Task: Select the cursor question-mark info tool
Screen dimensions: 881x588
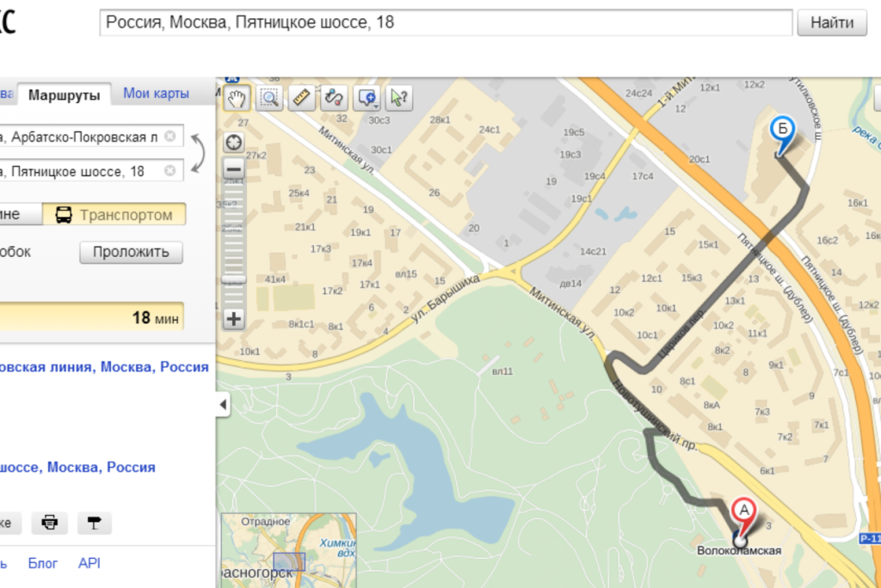Action: (399, 98)
